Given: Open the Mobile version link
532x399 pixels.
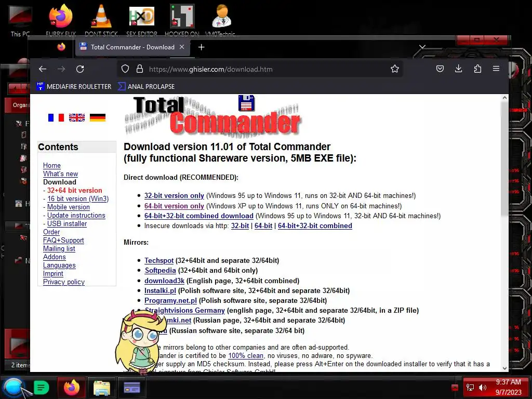Looking at the screenshot, I should [x=69, y=207].
